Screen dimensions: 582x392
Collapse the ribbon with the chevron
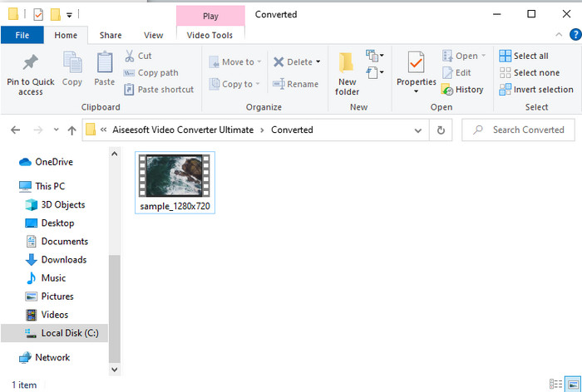pyautogui.click(x=559, y=35)
